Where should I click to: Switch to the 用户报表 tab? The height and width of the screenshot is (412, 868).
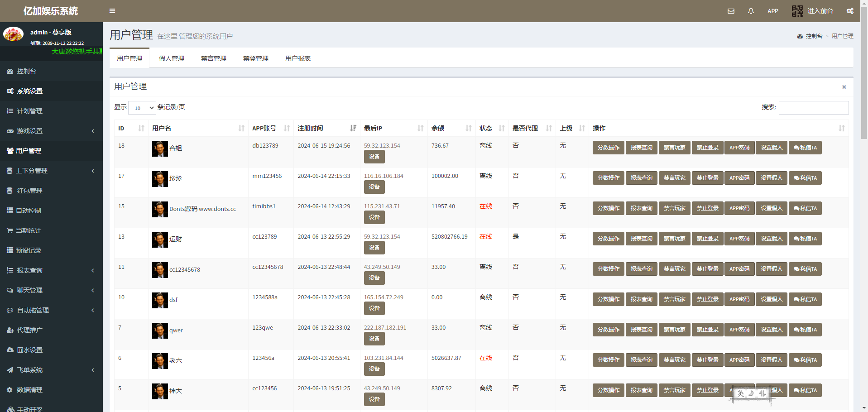(297, 58)
